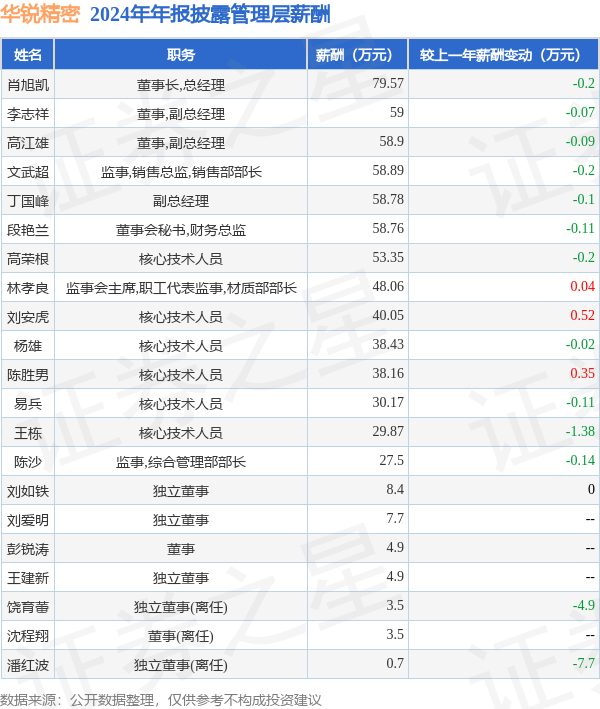Select the name 文武超
Viewport: 600px width, 709px height.
[28, 171]
